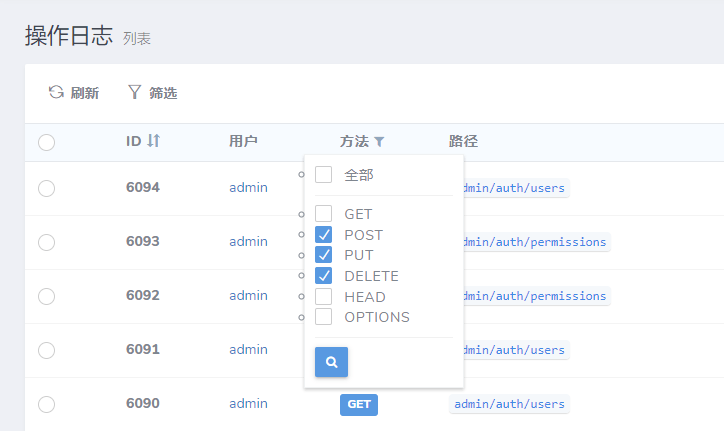Toggle the select-all rows circle in header
The width and height of the screenshot is (724, 431).
pyautogui.click(x=46, y=142)
